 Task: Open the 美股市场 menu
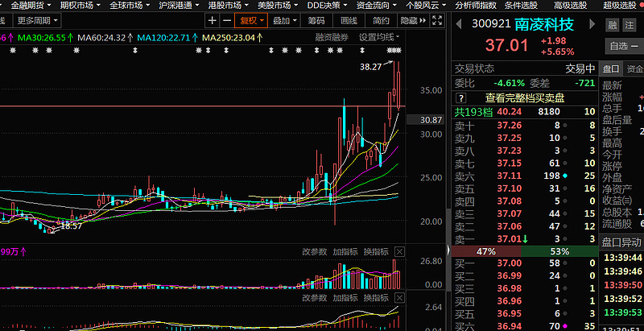click(x=277, y=6)
